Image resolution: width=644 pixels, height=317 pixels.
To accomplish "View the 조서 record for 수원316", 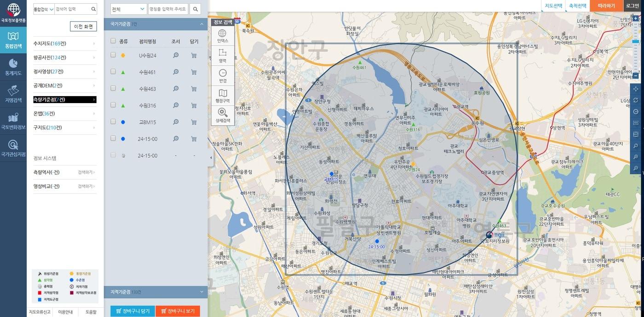I will (176, 105).
